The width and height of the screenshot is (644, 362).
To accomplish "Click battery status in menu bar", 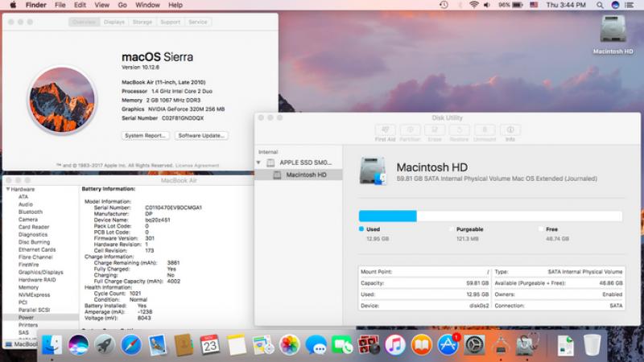I will pos(510,5).
